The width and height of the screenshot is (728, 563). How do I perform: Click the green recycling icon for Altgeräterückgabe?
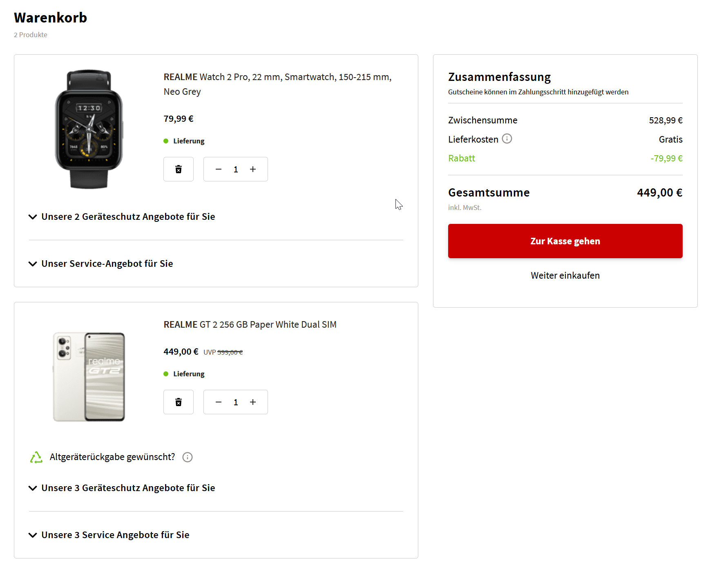(x=36, y=457)
